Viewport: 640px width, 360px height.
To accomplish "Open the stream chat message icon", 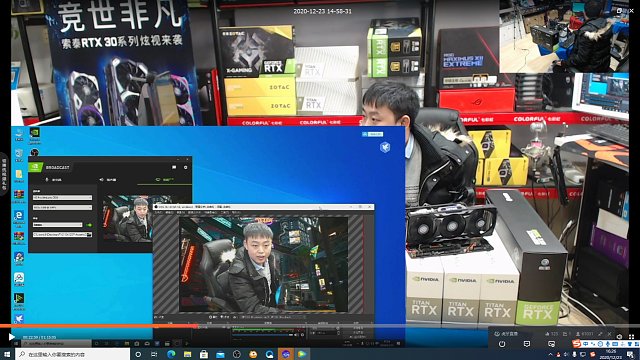I will 527,344.
